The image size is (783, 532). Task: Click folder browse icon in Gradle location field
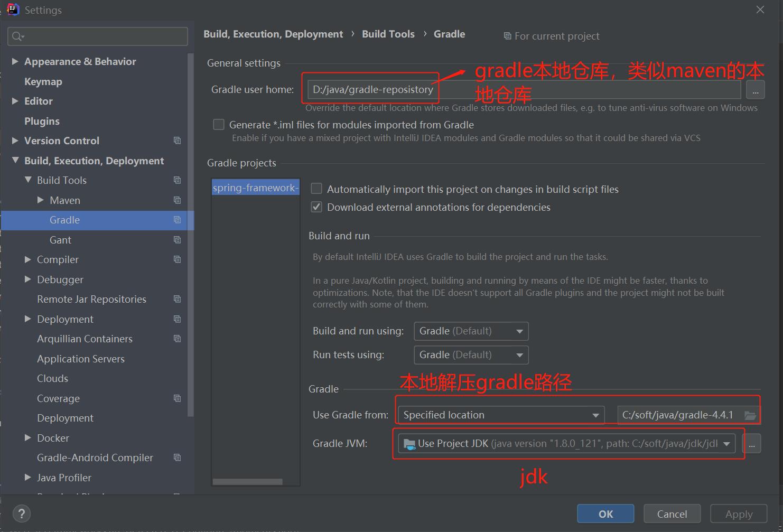(750, 415)
